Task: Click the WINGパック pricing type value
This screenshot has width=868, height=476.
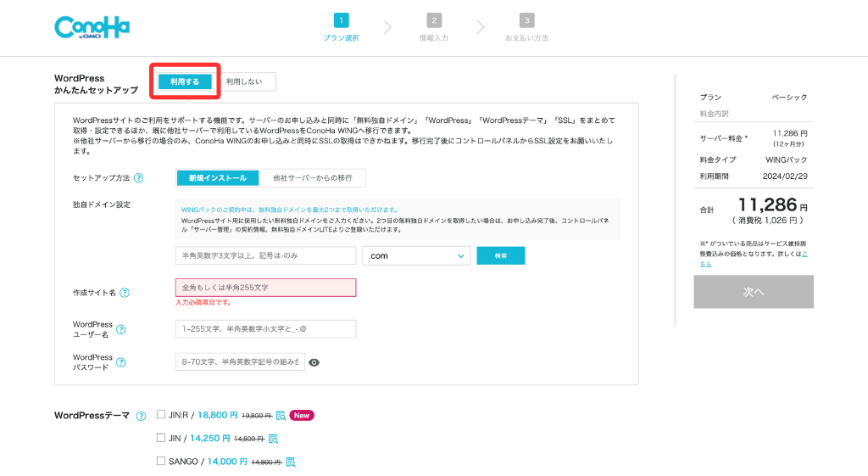Action: pyautogui.click(x=786, y=160)
